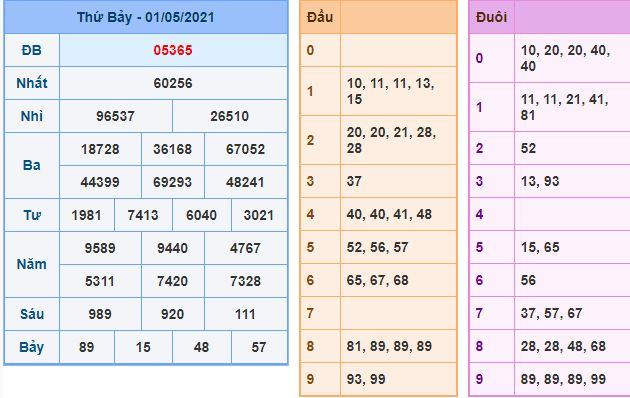Select third prize number 67052

pyautogui.click(x=245, y=149)
